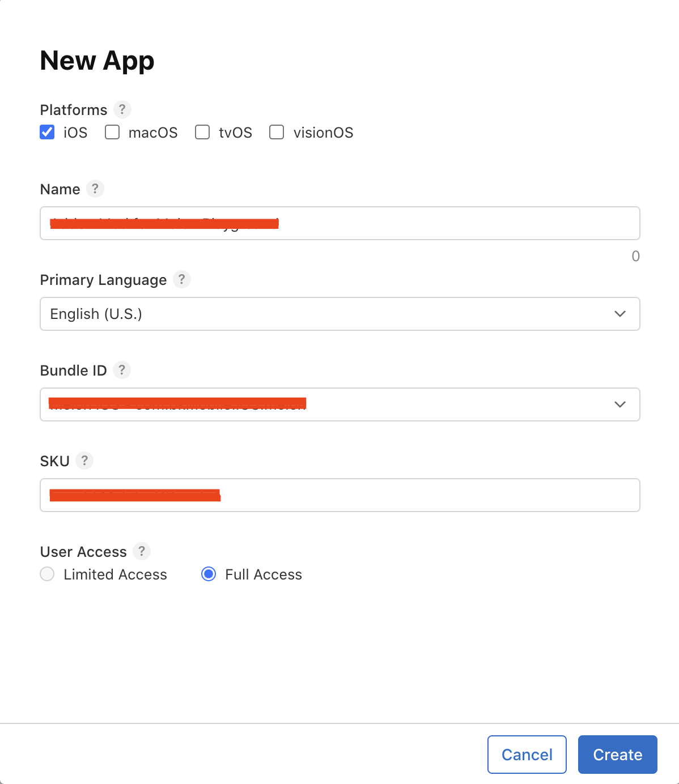The width and height of the screenshot is (679, 784).
Task: Click into the SKU input field
Action: click(x=425, y=495)
